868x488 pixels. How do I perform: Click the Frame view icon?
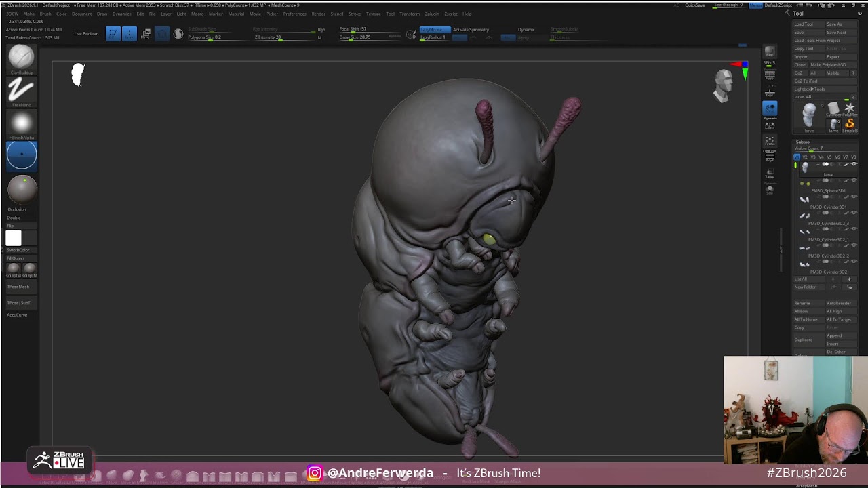coord(770,140)
